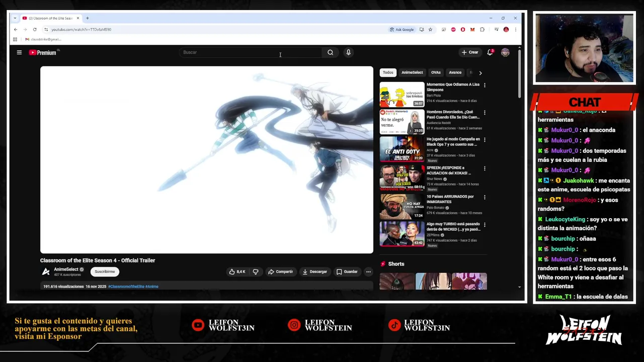
Task: Click the install app icon in address bar
Action: click(x=422, y=30)
